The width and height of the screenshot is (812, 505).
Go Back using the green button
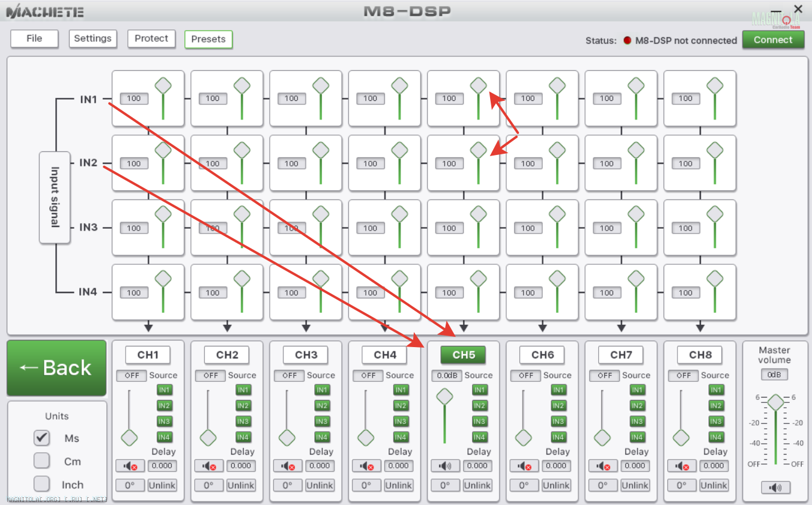tap(56, 368)
